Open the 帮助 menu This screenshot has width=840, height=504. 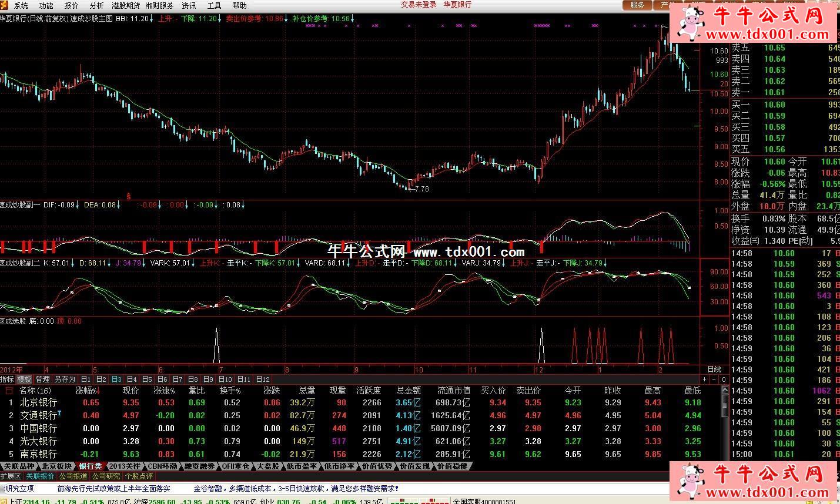(239, 5)
